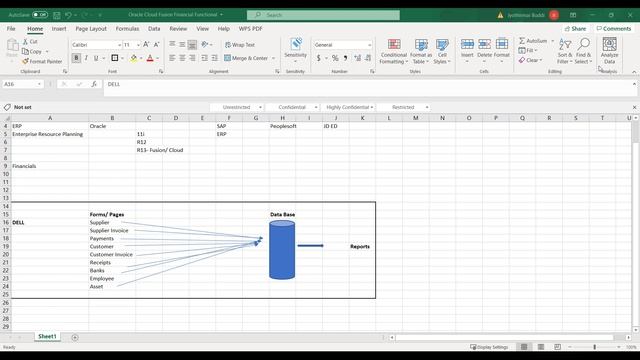Toggle Bold formatting
The image size is (640, 360).
76,58
